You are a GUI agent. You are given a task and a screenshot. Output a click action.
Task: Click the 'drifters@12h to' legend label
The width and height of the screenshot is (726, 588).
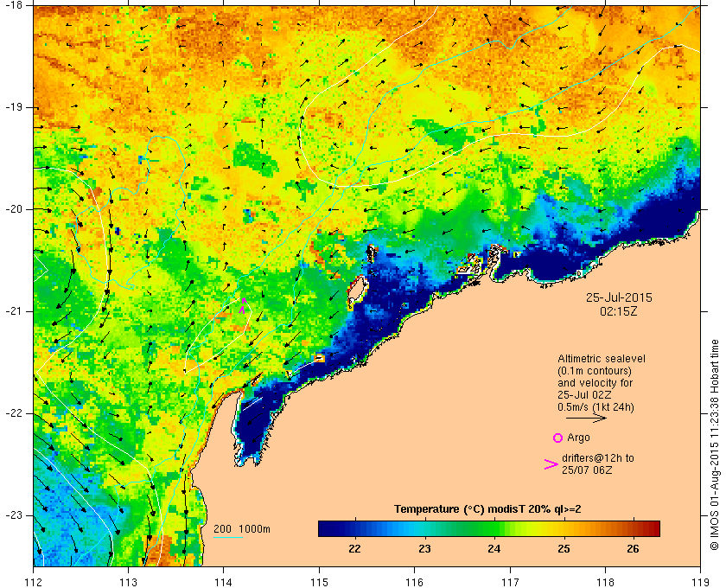coord(598,457)
